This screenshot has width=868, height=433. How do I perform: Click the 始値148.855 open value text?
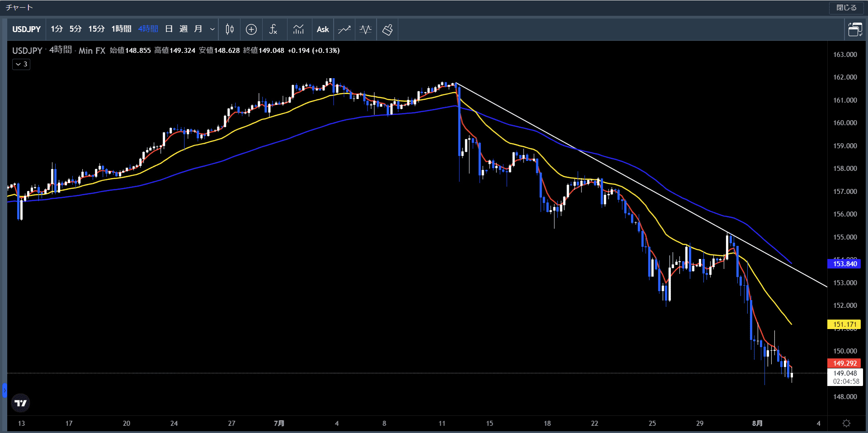coord(130,51)
